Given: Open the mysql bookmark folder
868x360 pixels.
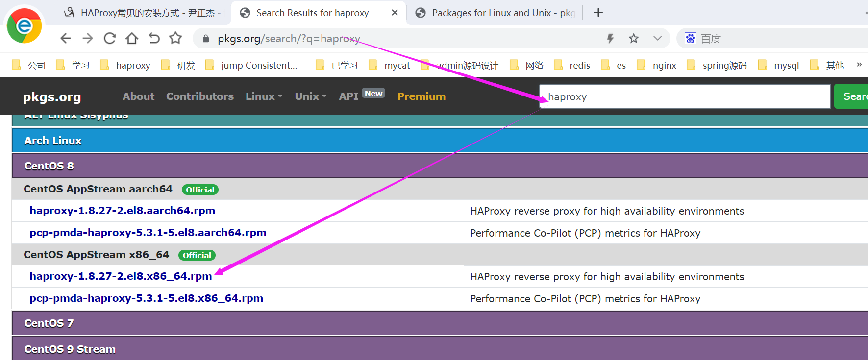Looking at the screenshot, I should pos(779,65).
